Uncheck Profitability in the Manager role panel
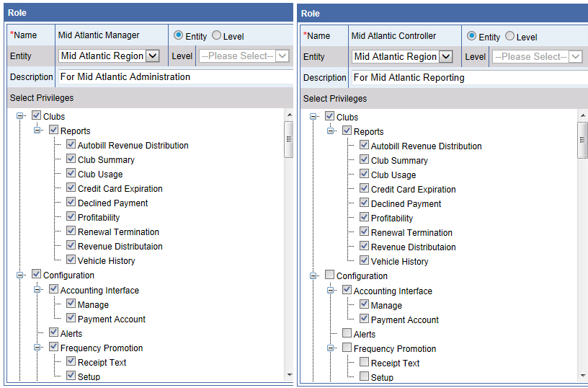This screenshot has height=388, width=588. coord(71,217)
